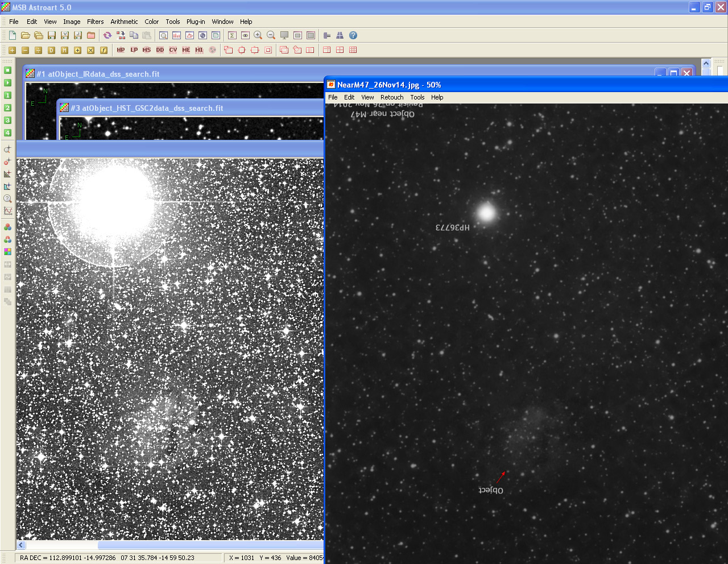Open the Arithmetic menu
Image resolution: width=728 pixels, height=564 pixels.
(124, 22)
